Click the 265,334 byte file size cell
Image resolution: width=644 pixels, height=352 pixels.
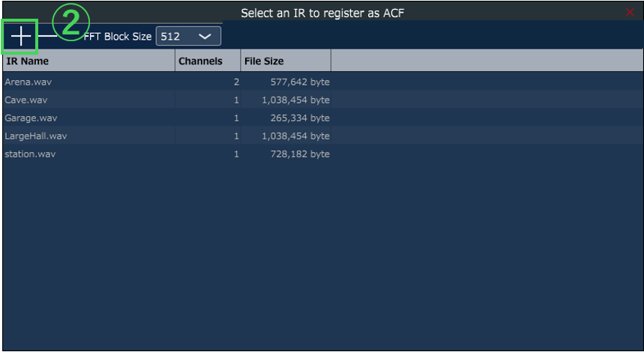pyautogui.click(x=300, y=118)
